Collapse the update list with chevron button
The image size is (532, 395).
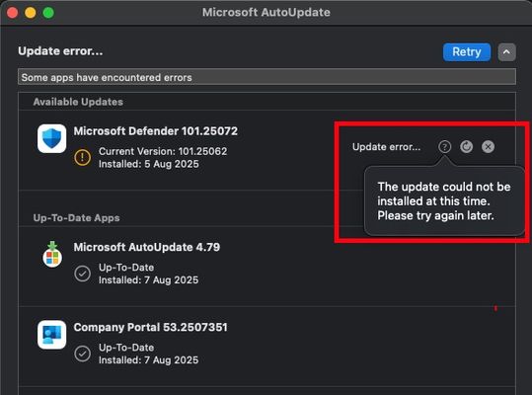click(x=506, y=52)
